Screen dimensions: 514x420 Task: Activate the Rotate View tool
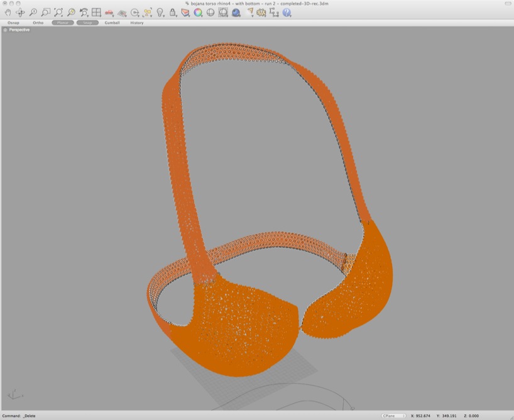pos(20,13)
